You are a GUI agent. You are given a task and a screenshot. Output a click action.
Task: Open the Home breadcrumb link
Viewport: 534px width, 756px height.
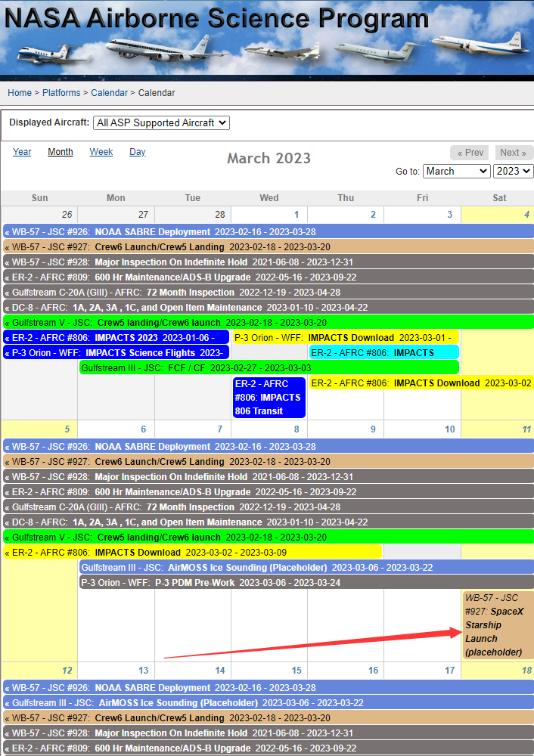click(x=20, y=92)
